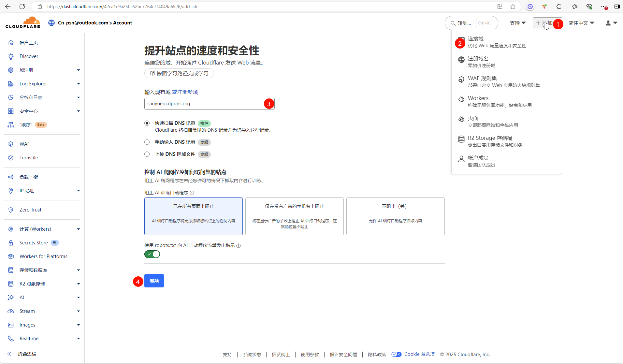Screen dimensions: 623x364
Task: Open the 简体中文 language dropdown
Action: (x=581, y=23)
